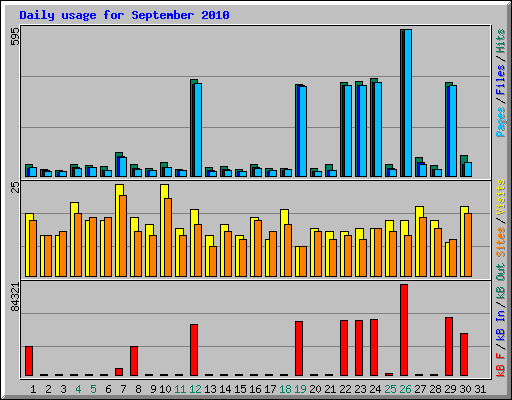Click day 27 on the x-axis
Screen dimensions: 512x400
(x=420, y=389)
